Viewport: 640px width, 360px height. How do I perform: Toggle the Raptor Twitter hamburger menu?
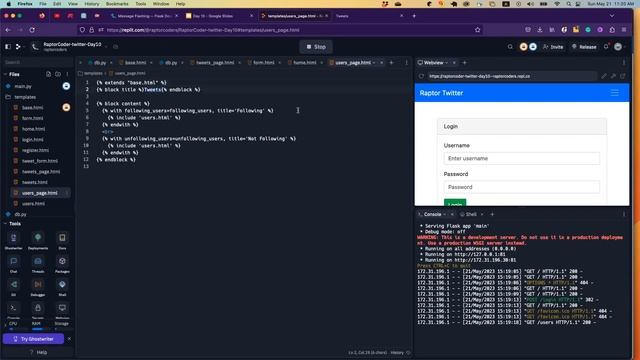pyautogui.click(x=615, y=93)
